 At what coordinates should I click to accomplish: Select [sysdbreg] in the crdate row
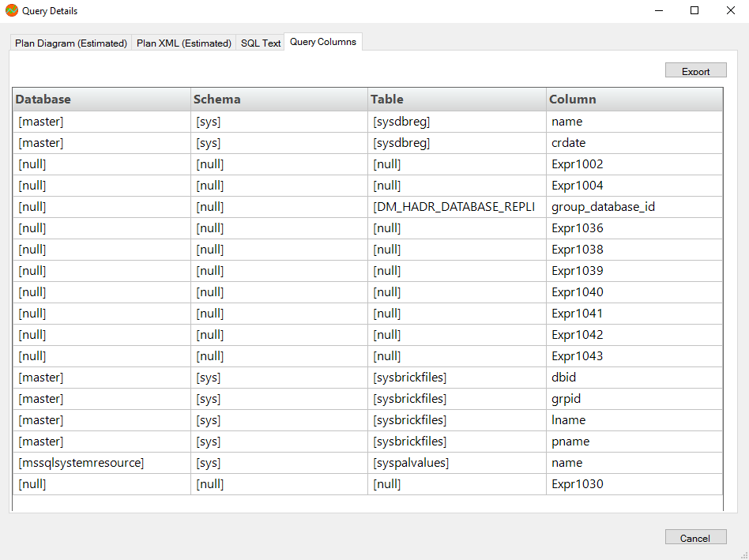[x=457, y=143]
